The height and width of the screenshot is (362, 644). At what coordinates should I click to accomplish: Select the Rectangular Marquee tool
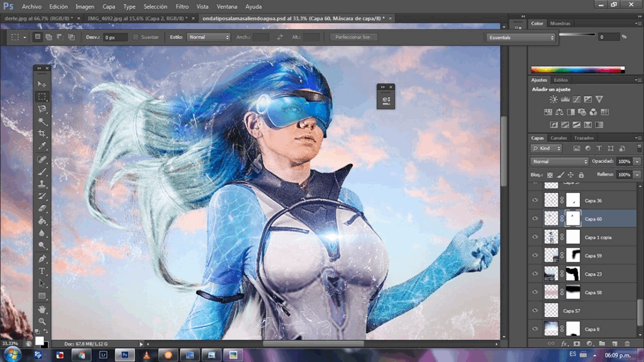point(42,97)
